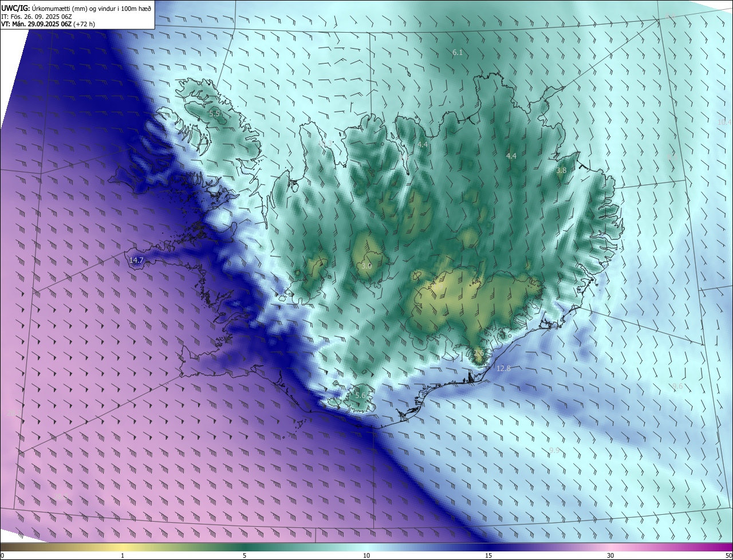Click the 5.6 value label
This screenshot has width=733, height=560.
point(360,396)
